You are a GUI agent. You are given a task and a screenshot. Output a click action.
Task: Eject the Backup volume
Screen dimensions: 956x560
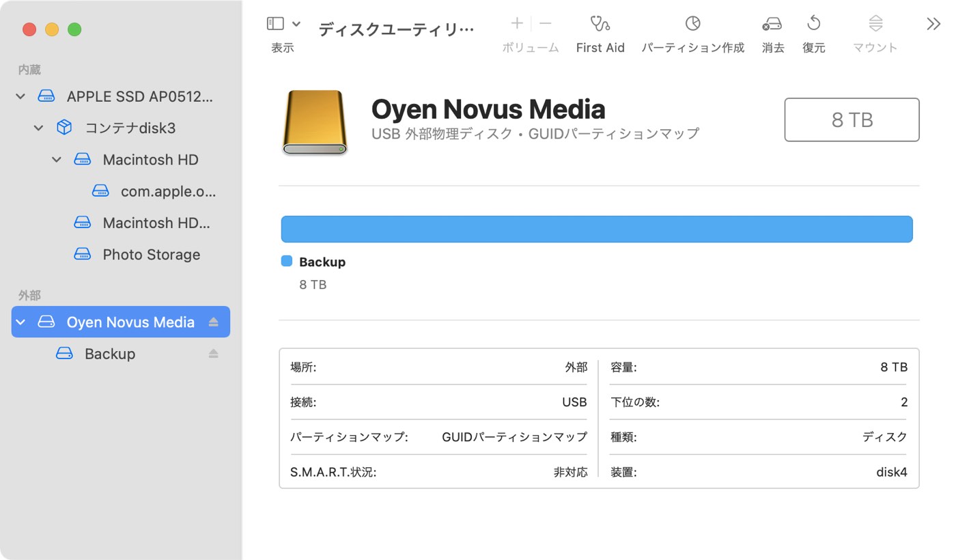pos(213,354)
